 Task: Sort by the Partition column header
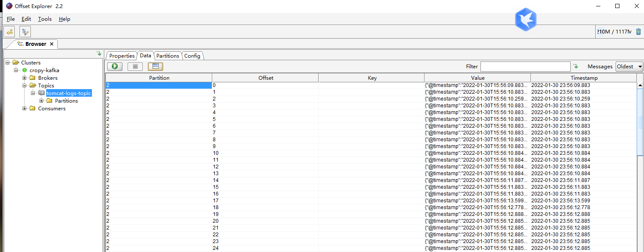[159, 78]
